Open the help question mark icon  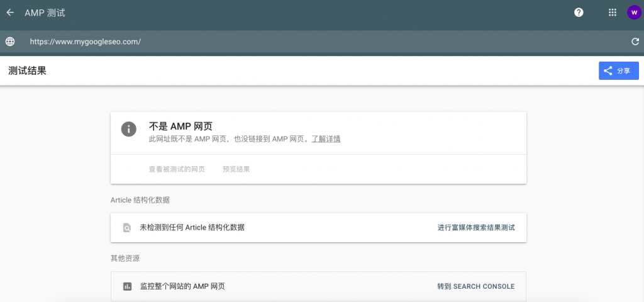tap(579, 13)
